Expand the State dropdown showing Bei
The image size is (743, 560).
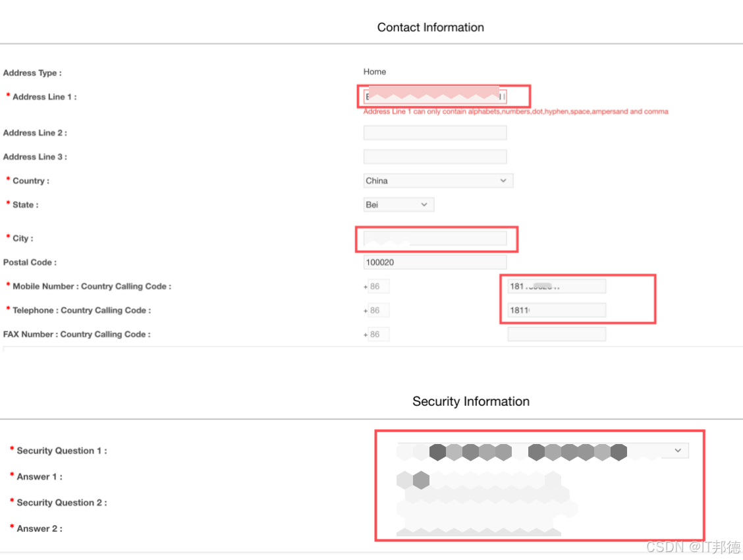[399, 205]
